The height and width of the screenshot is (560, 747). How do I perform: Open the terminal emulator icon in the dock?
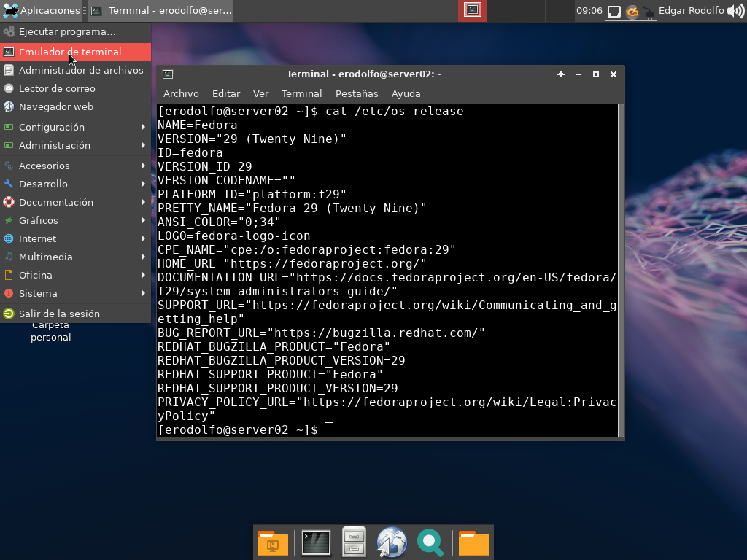[x=316, y=542]
